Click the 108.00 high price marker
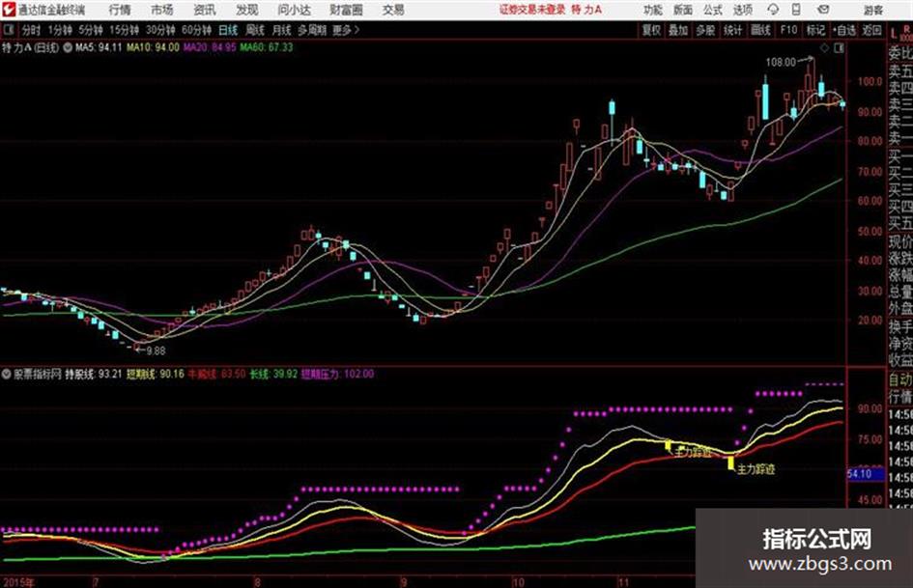The height and width of the screenshot is (588, 913). pyautogui.click(x=781, y=62)
